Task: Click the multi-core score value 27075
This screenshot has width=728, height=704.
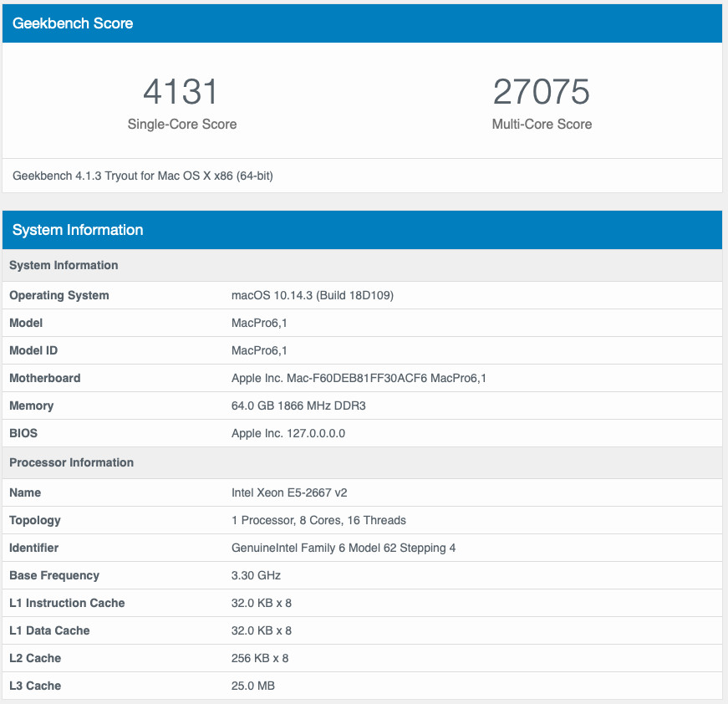Action: tap(542, 92)
